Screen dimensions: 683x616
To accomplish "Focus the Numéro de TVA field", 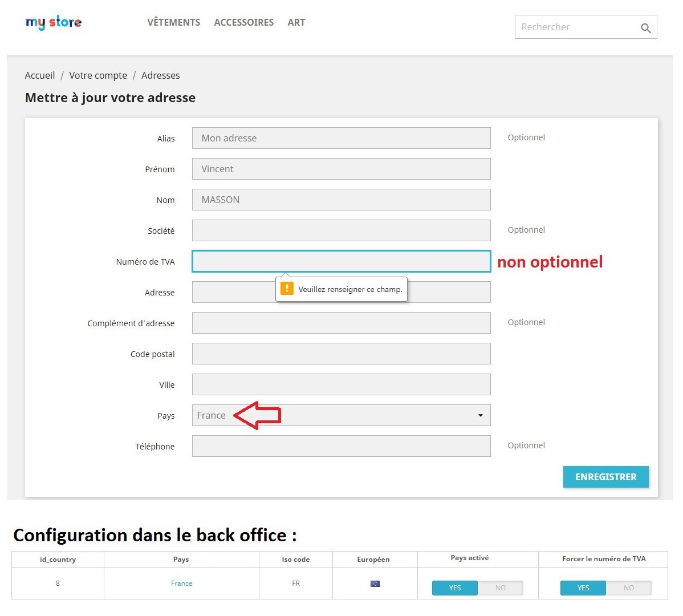I will pyautogui.click(x=341, y=261).
